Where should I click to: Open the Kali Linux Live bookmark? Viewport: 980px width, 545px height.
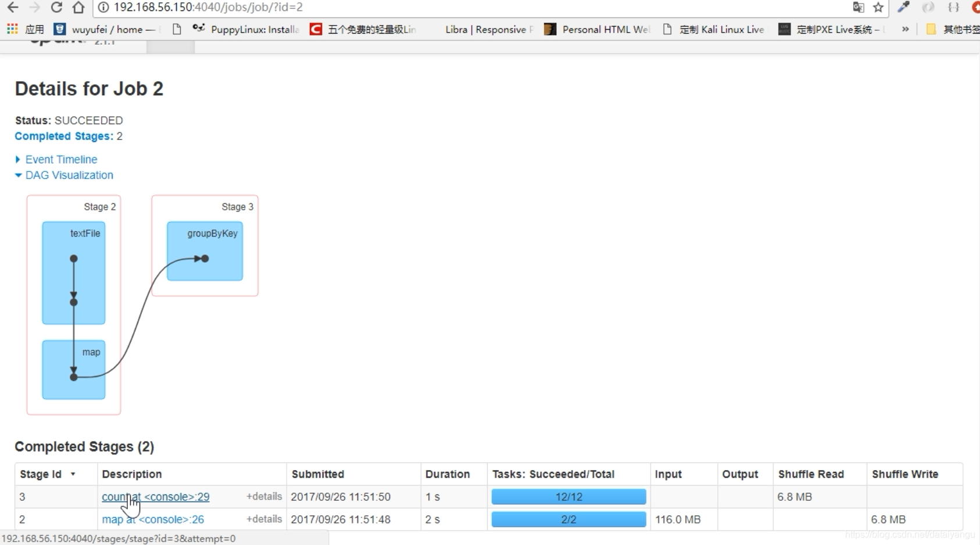tap(714, 29)
